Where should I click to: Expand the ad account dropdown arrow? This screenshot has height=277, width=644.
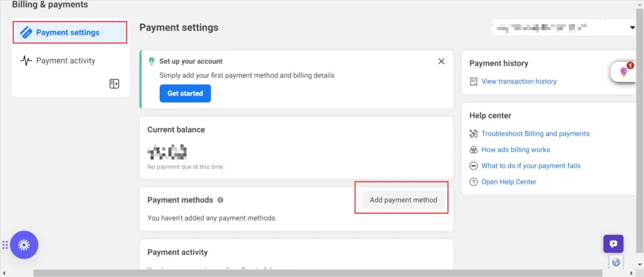pos(633,28)
